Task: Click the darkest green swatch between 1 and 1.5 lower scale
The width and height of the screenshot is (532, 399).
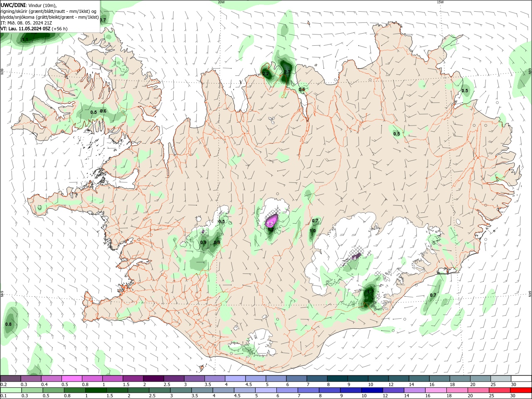Action: (96, 390)
